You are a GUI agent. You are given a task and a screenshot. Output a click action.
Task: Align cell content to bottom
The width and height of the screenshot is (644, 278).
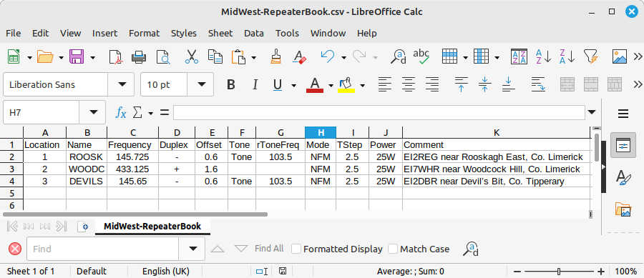[x=509, y=84]
